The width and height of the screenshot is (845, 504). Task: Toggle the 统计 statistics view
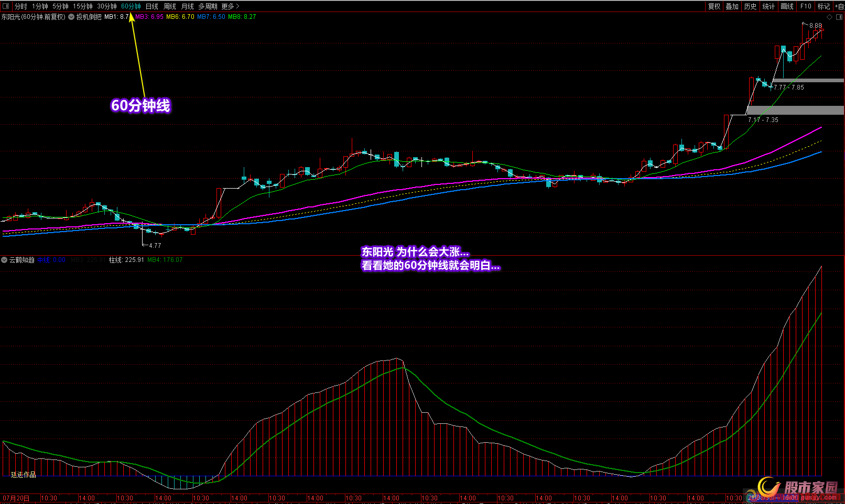768,6
